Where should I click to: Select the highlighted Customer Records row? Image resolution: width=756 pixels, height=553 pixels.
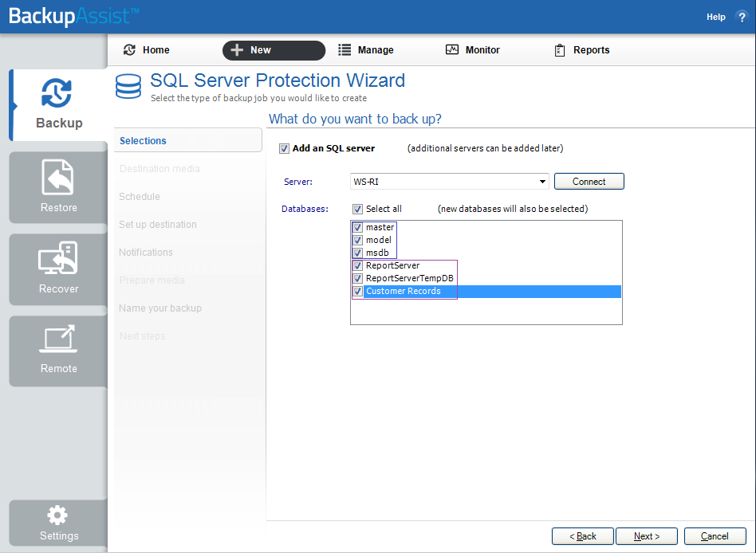pos(492,291)
